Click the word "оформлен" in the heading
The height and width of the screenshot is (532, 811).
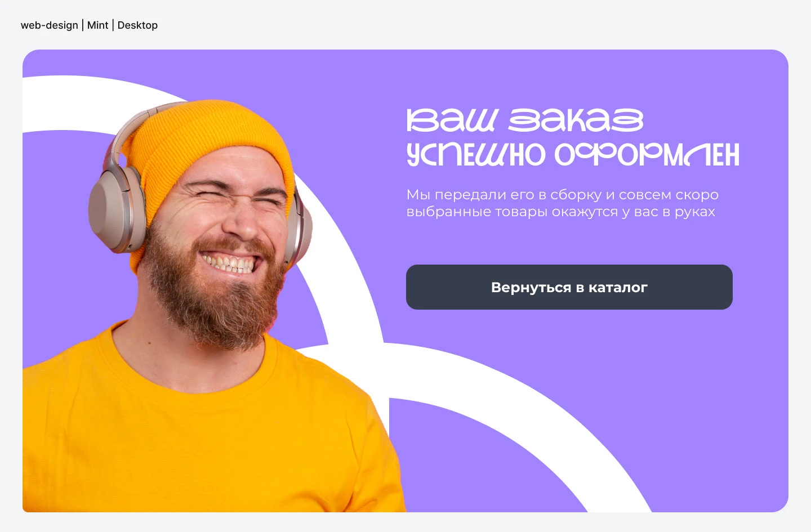point(647,154)
